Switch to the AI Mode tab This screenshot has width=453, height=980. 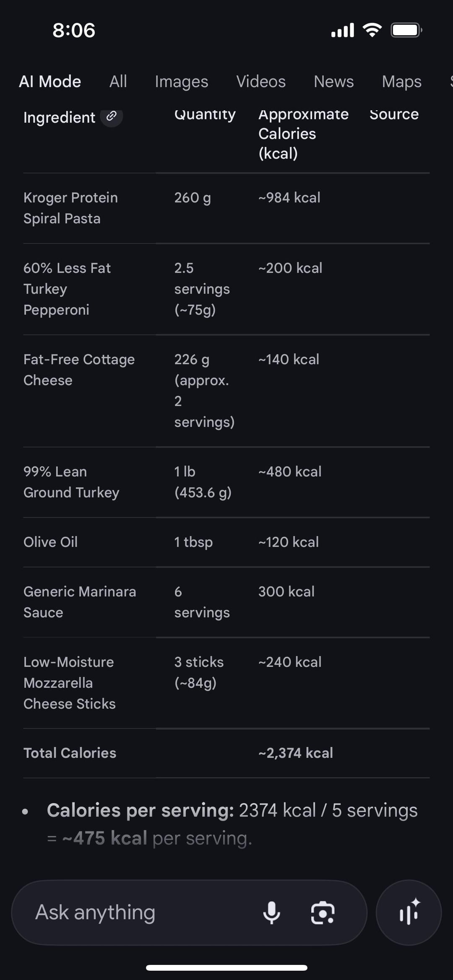click(50, 81)
